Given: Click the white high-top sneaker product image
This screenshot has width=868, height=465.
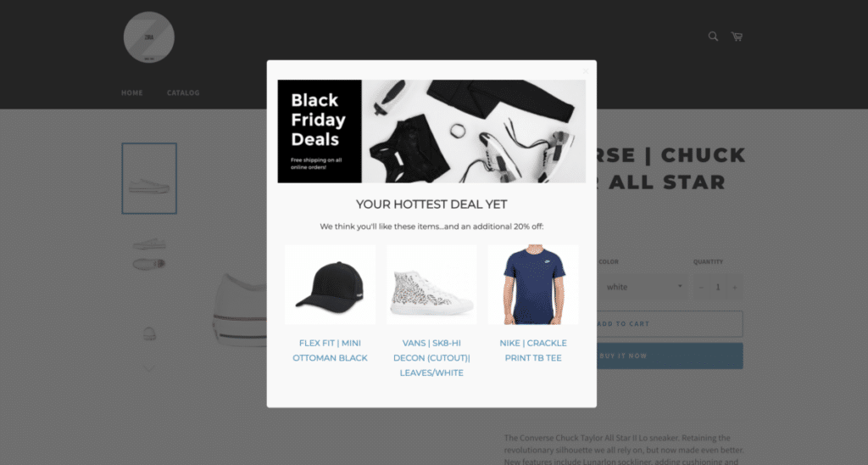Looking at the screenshot, I should [x=431, y=285].
